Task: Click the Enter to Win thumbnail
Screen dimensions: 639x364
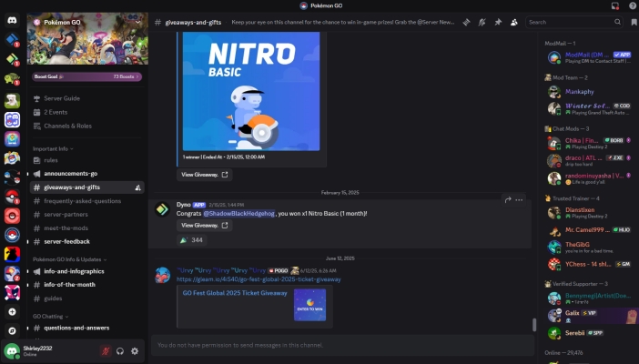Action: coord(310,305)
